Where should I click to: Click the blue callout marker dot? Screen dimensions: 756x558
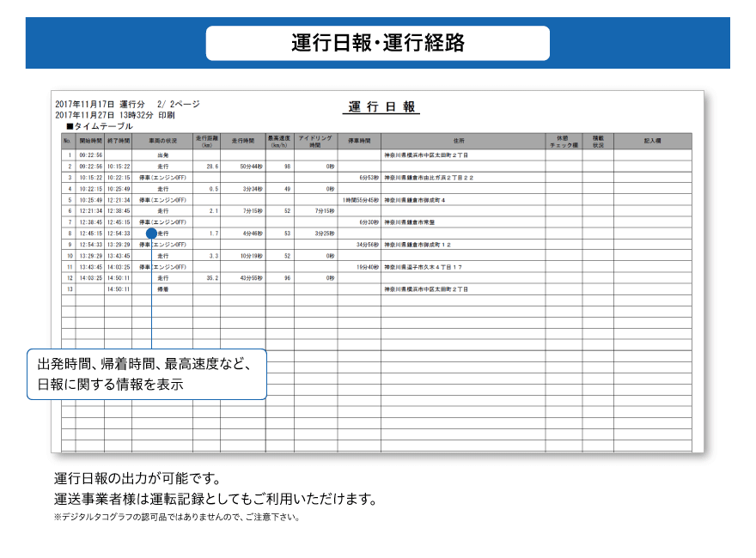tap(151, 233)
